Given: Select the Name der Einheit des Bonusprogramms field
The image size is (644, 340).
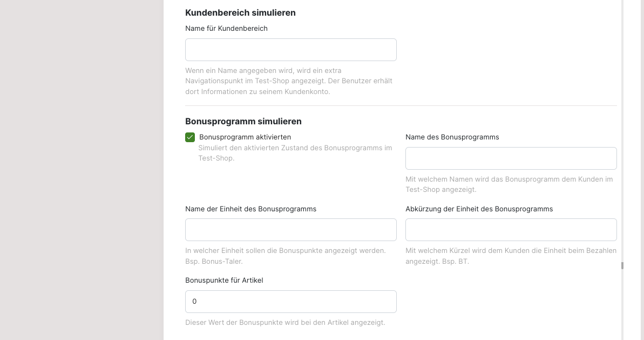Looking at the screenshot, I should coord(290,230).
